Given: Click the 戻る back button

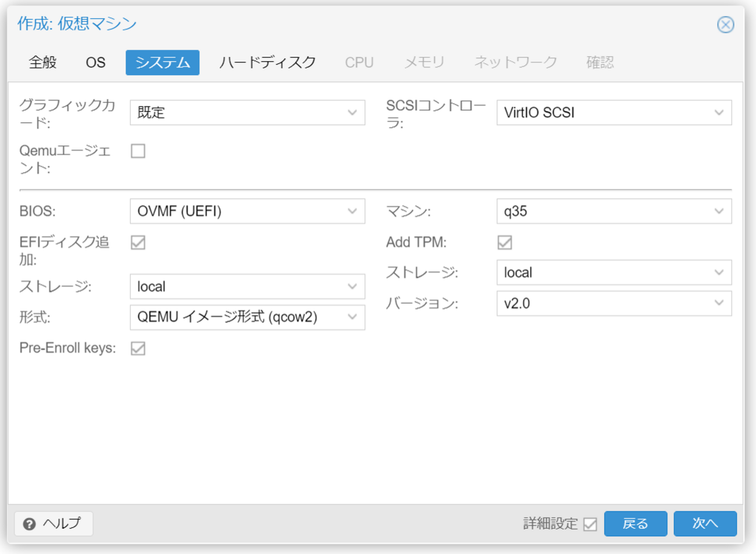Looking at the screenshot, I should (x=635, y=523).
